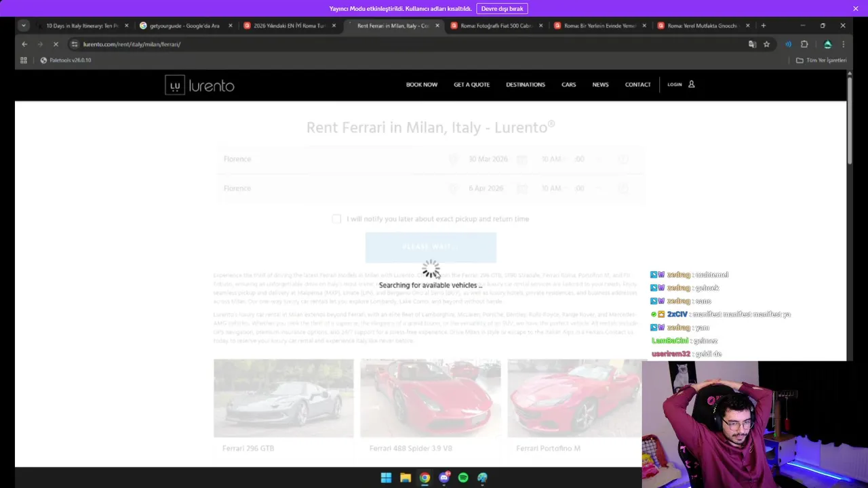The image size is (868, 488).
Task: Open DESTINATIONS in the site menu
Action: (x=526, y=85)
